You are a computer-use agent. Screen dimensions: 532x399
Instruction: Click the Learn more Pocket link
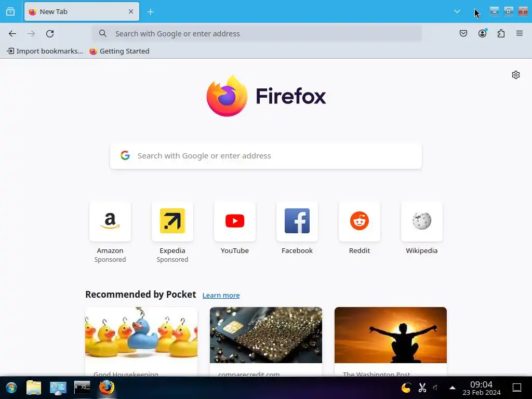click(221, 296)
